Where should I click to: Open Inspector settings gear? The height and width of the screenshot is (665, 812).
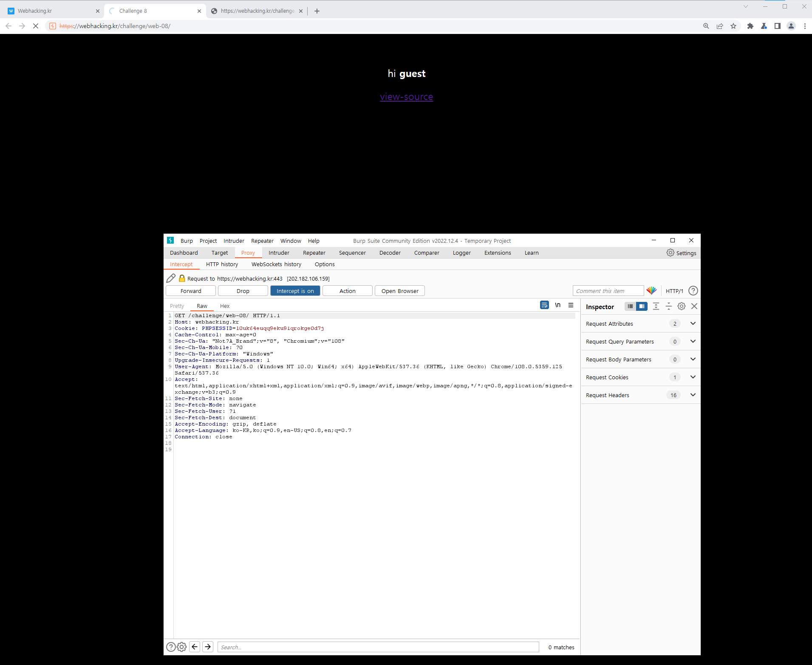point(682,306)
